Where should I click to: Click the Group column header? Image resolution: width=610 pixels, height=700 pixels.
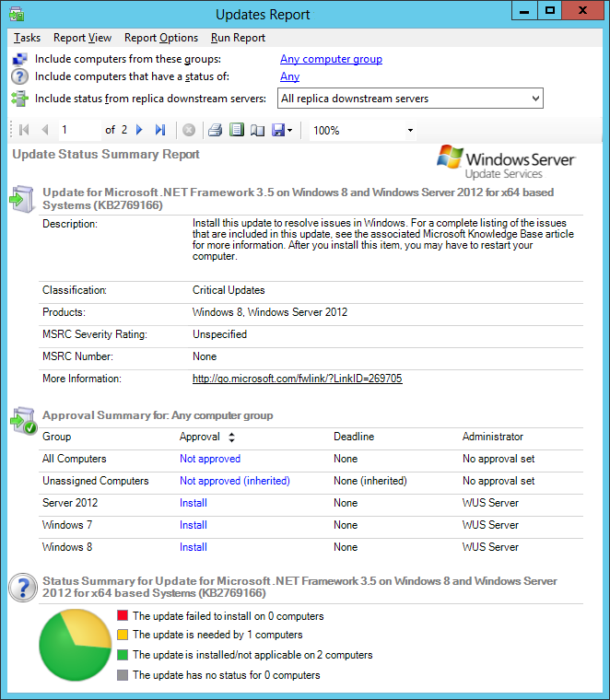point(57,437)
